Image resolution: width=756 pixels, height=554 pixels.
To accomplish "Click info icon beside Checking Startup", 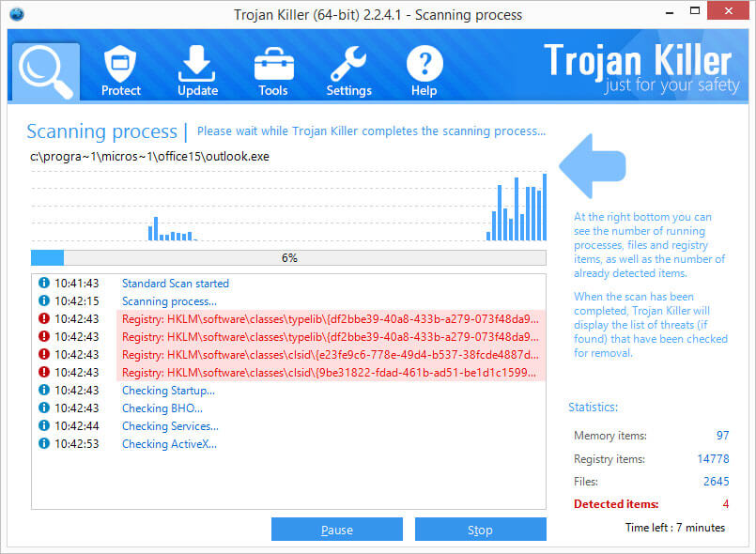I will coord(44,390).
